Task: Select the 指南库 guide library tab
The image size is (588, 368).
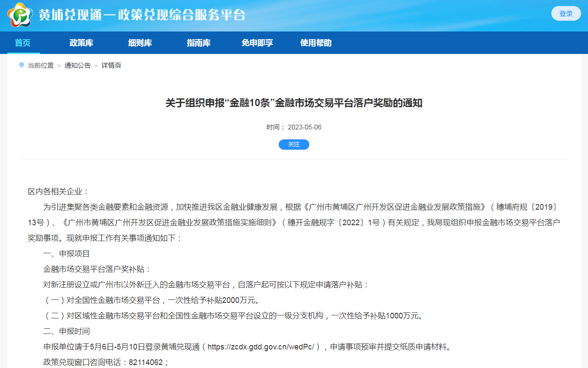Action: pyautogui.click(x=198, y=43)
